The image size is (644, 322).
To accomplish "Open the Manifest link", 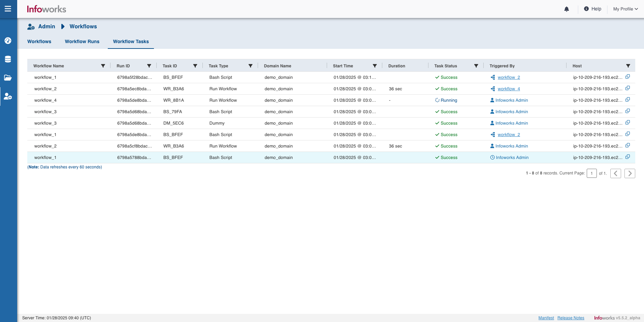I will tap(546, 318).
